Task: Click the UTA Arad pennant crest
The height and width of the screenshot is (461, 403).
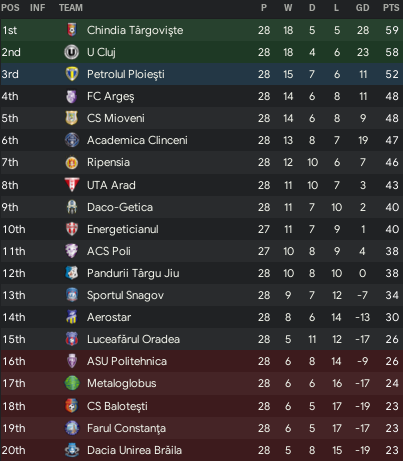Action: (72, 185)
